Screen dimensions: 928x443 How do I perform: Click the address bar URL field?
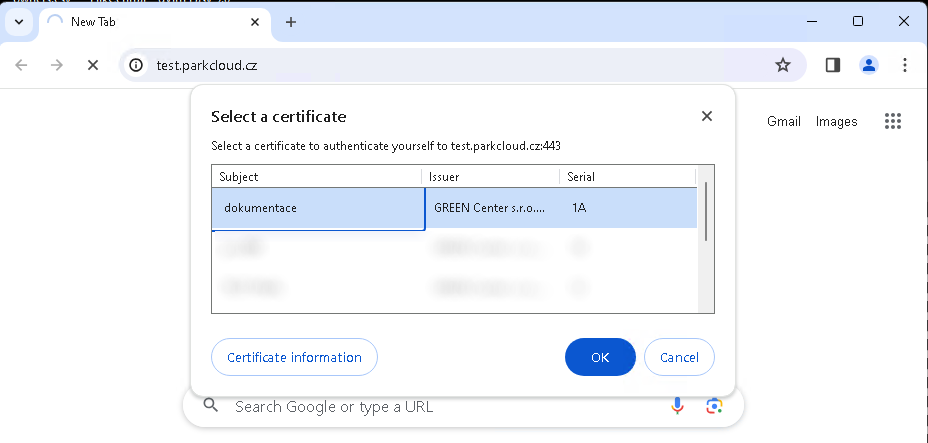[x=450, y=65]
